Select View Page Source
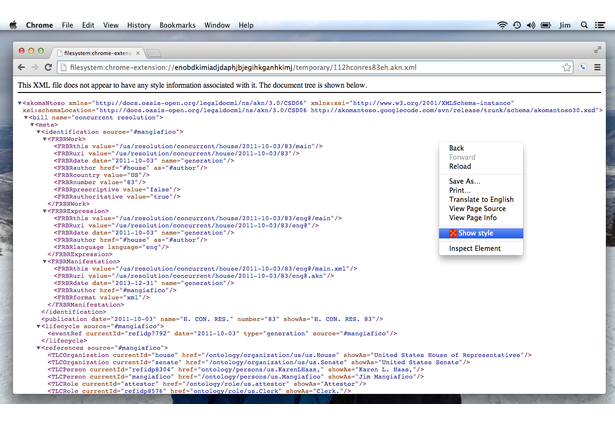 (481, 209)
